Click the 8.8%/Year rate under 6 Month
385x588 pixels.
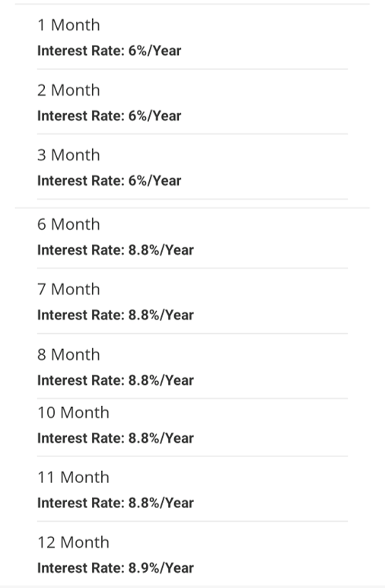(161, 250)
